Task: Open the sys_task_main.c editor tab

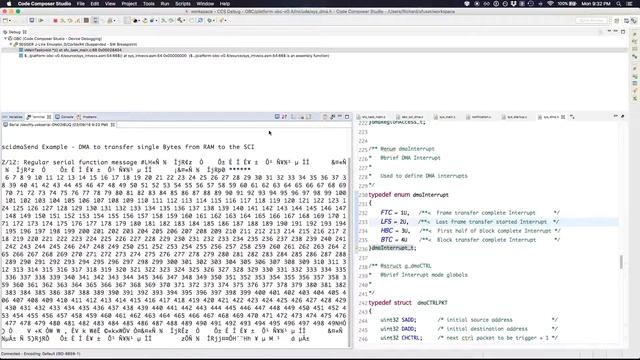Action: pyautogui.click(x=371, y=117)
